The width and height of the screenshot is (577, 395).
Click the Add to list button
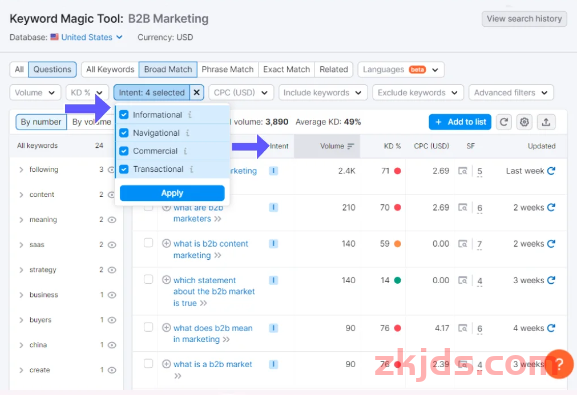coord(460,122)
